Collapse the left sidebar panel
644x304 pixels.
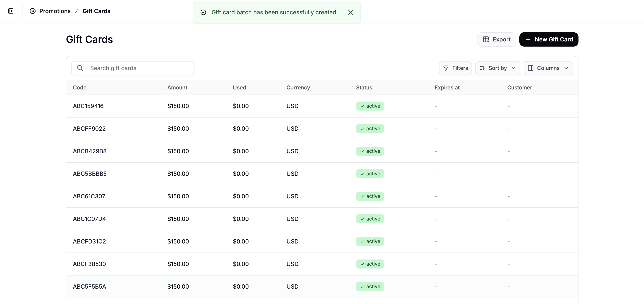10,11
